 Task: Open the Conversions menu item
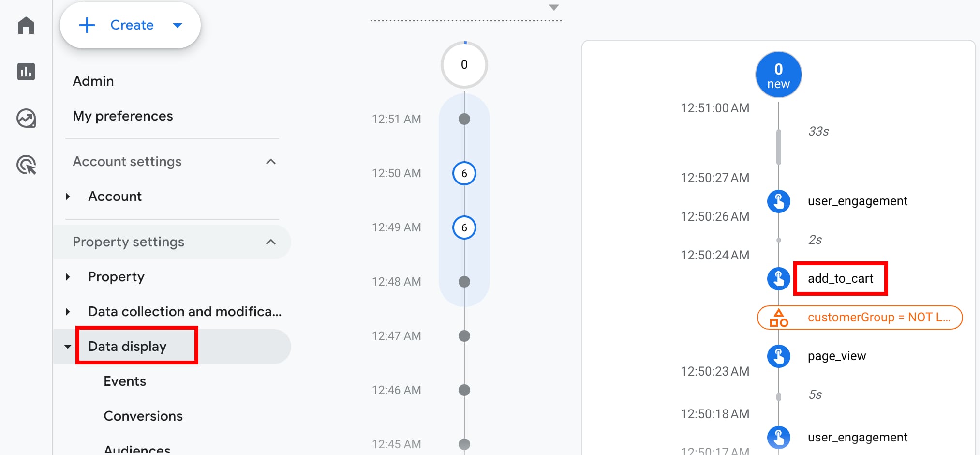[x=143, y=416]
